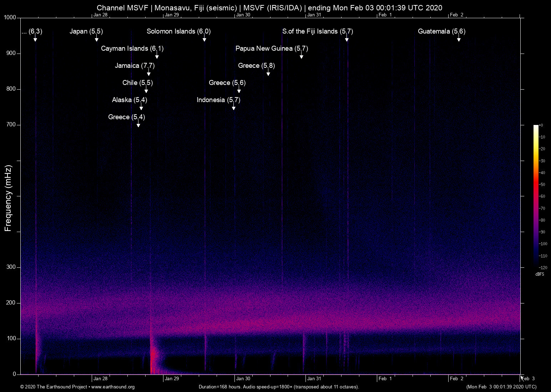Click the Guatemala (5.6) earthquake marker
This screenshot has height=392, width=551.
441,31
